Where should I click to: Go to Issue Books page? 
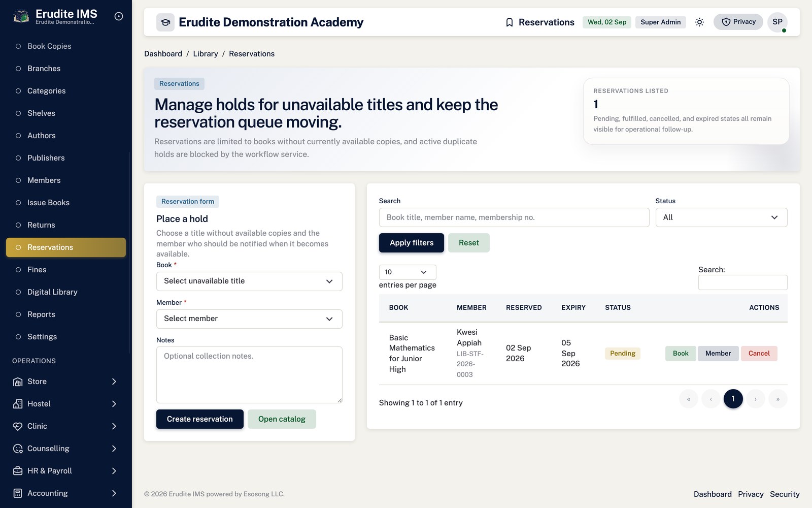(x=66, y=203)
